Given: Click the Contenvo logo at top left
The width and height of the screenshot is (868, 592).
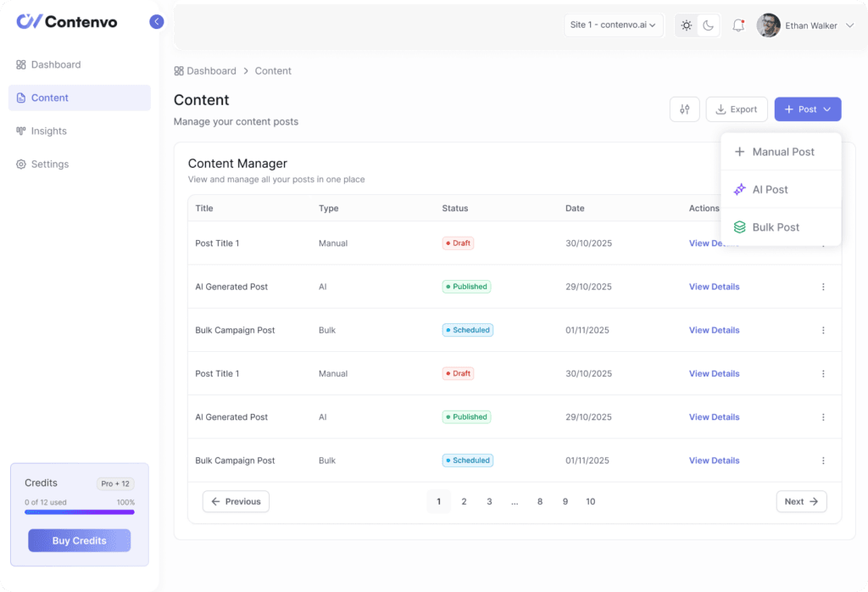Looking at the screenshot, I should point(66,20).
